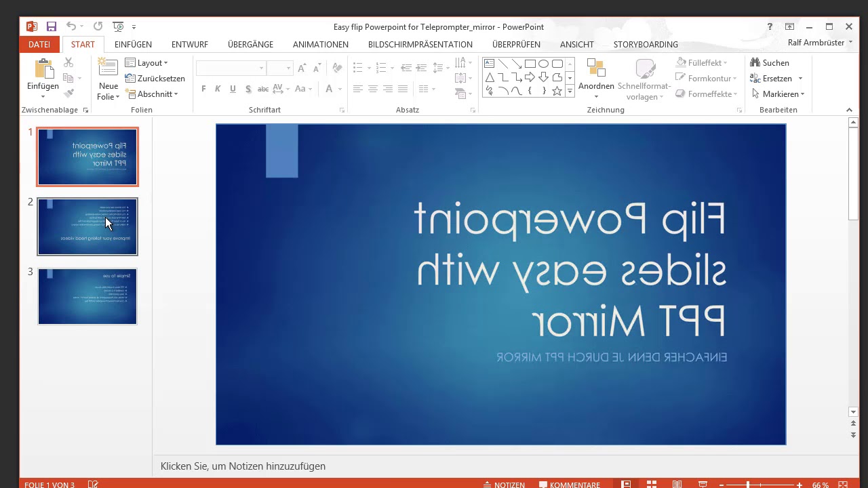Collapse the ribbon with arrow
This screenshot has height=488, width=868.
point(849,110)
